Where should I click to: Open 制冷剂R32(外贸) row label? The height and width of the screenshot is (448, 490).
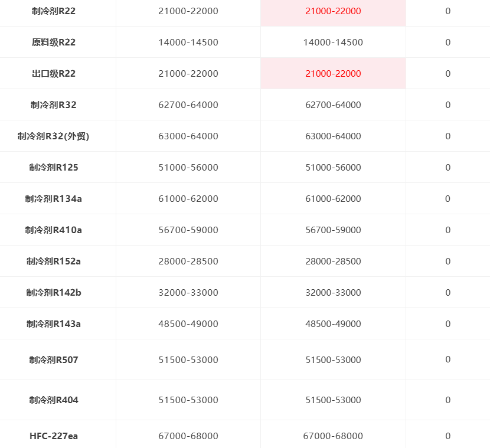[54, 136]
